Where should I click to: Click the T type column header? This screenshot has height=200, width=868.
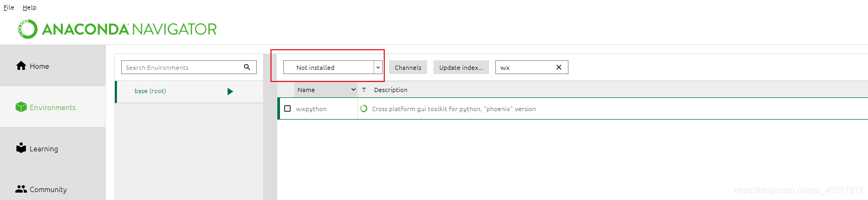[x=364, y=89]
